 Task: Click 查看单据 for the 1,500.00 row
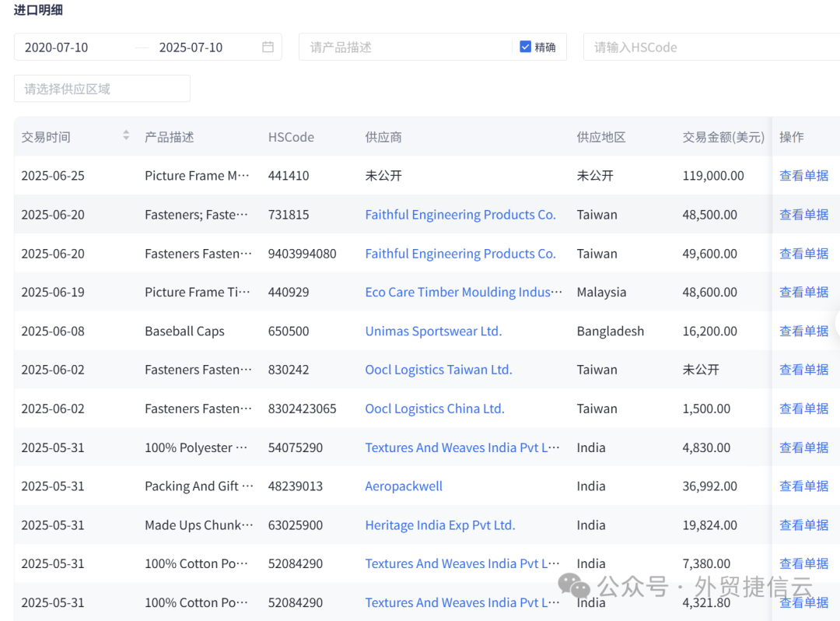(803, 409)
